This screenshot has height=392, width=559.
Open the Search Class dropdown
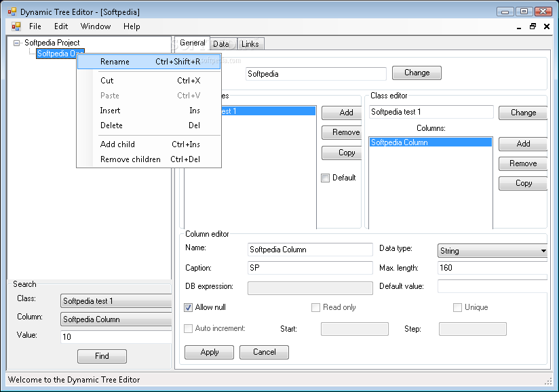click(116, 300)
